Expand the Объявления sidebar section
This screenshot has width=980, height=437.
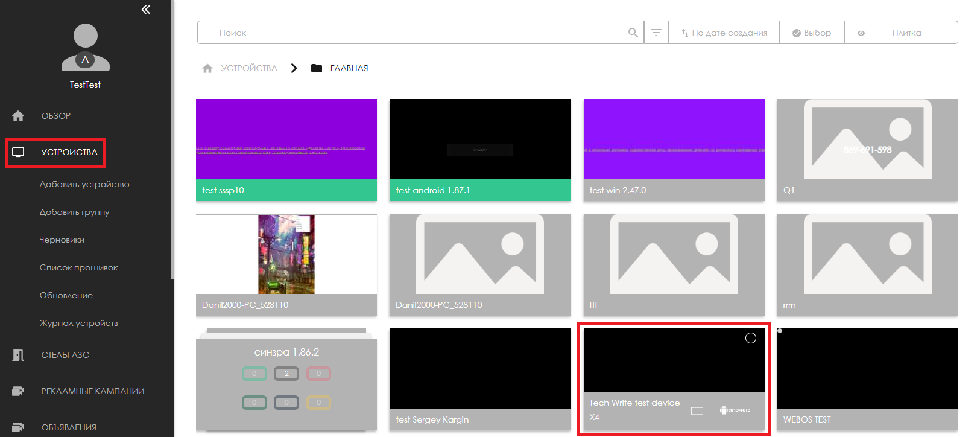pos(69,427)
